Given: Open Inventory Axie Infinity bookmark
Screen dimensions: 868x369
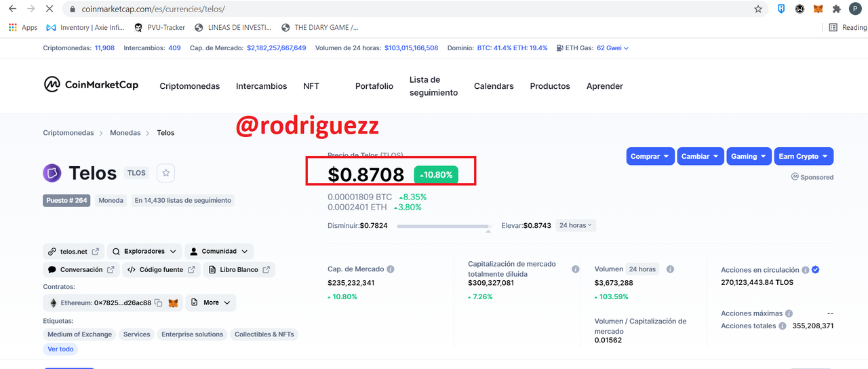Looking at the screenshot, I should point(86,28).
